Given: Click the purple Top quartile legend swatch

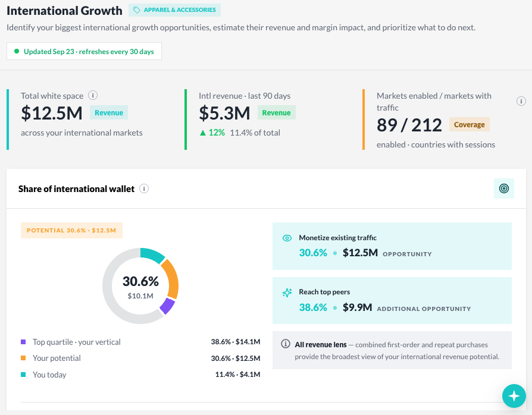Looking at the screenshot, I should click(x=23, y=342).
